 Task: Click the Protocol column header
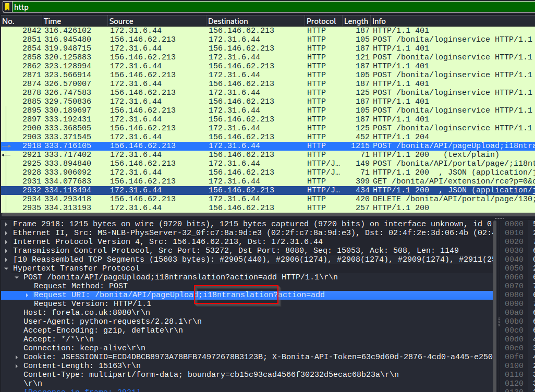point(321,21)
